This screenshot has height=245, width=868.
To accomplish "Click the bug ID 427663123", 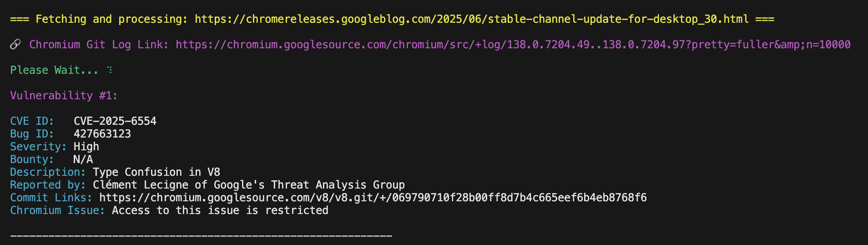I will pos(102,134).
